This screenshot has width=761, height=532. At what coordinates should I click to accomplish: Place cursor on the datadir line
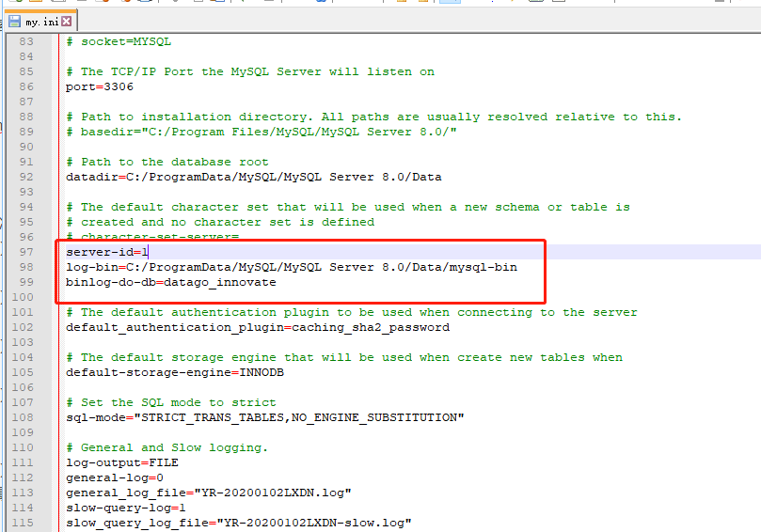[x=254, y=177]
